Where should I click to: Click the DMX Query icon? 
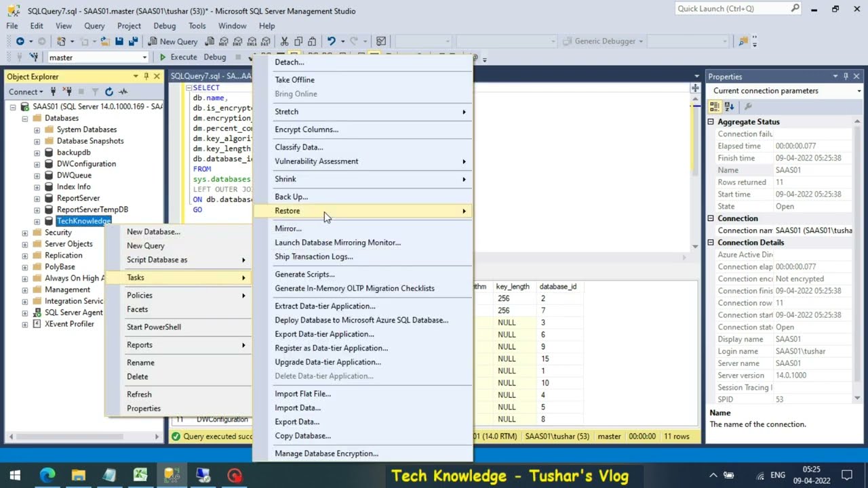[237, 41]
